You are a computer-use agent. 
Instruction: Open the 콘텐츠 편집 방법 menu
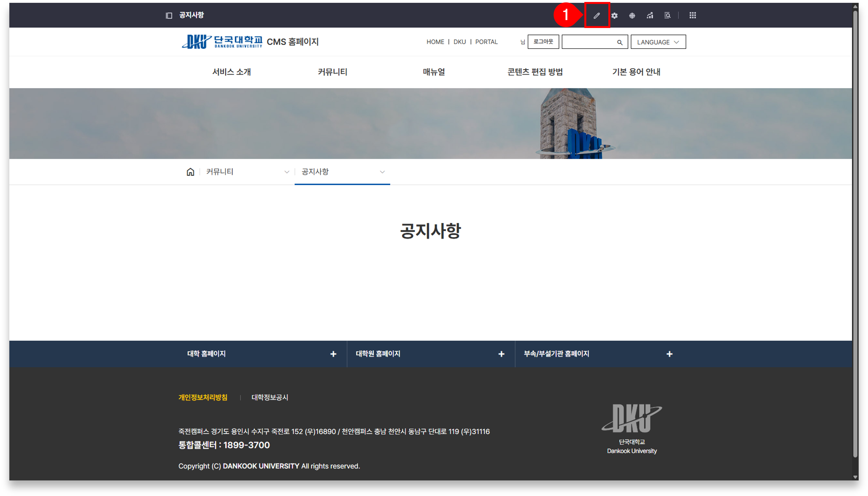[535, 72]
